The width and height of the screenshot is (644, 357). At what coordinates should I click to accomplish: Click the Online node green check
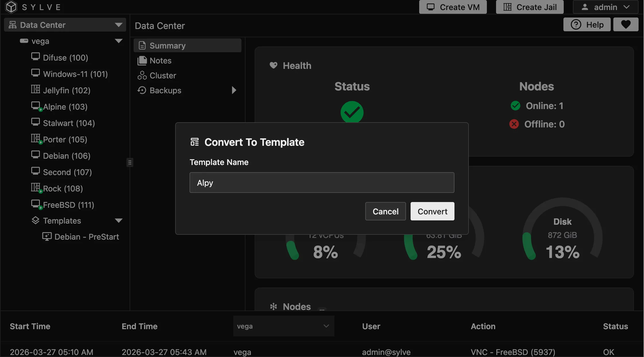pyautogui.click(x=515, y=106)
